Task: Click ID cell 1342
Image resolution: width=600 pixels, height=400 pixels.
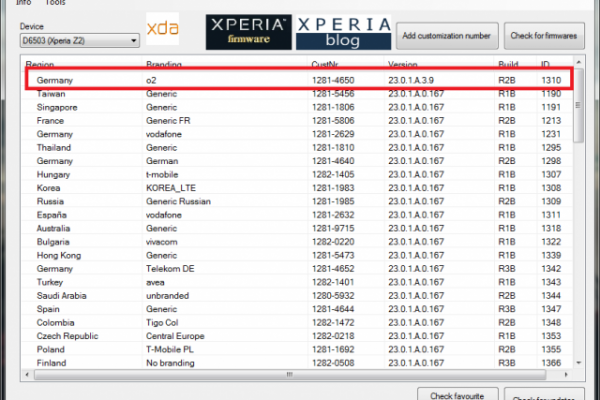Action: pos(551,269)
